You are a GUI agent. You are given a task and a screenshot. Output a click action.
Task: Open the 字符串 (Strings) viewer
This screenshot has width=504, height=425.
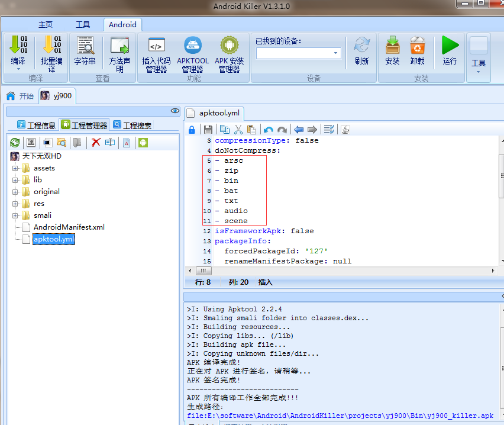(x=85, y=51)
